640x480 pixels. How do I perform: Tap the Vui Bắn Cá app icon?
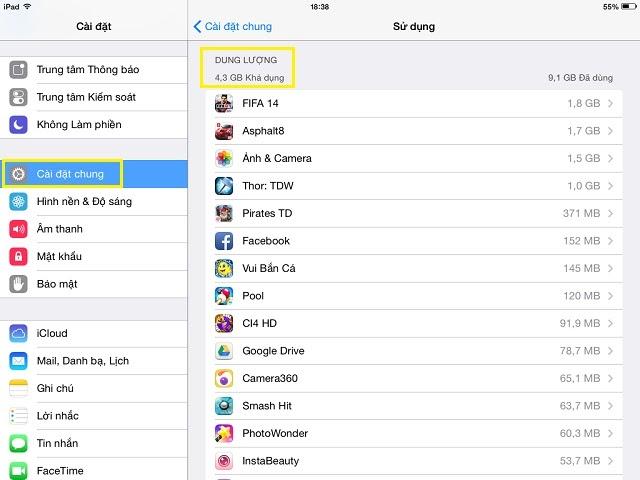click(x=224, y=268)
